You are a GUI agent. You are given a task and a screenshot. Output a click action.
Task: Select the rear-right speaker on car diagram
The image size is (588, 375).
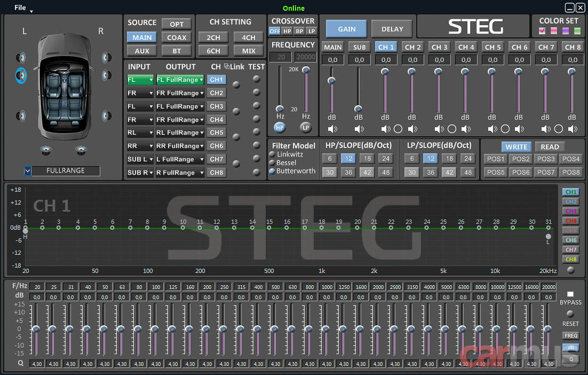point(107,115)
